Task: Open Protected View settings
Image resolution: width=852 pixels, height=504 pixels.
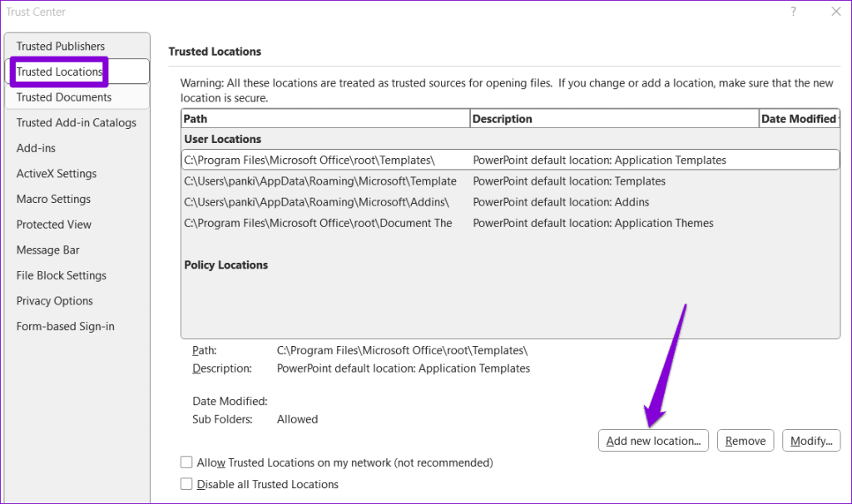Action: (x=54, y=225)
